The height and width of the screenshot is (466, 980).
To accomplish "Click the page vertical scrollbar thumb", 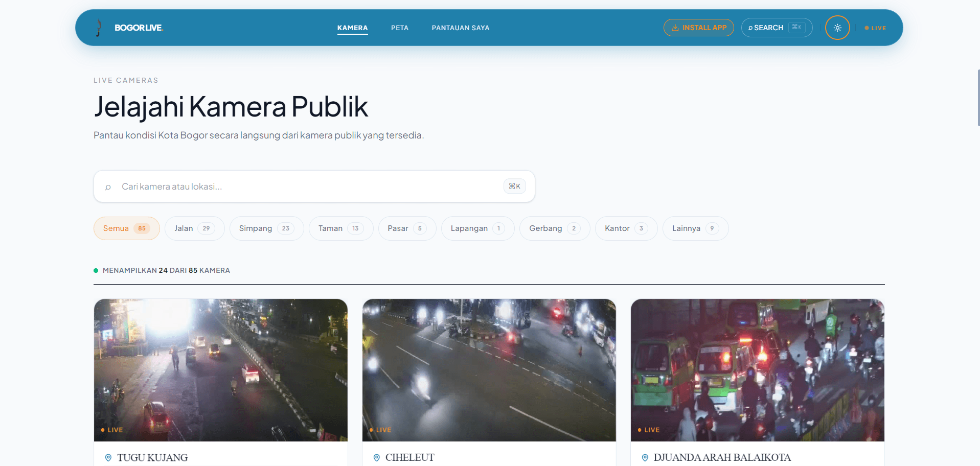I will 978,98.
